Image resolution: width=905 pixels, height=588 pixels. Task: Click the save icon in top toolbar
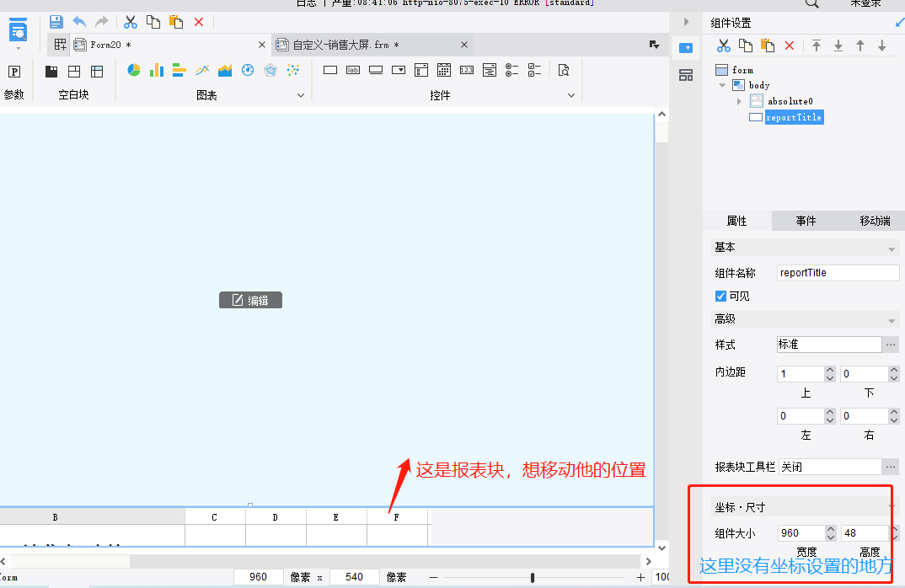[x=56, y=23]
